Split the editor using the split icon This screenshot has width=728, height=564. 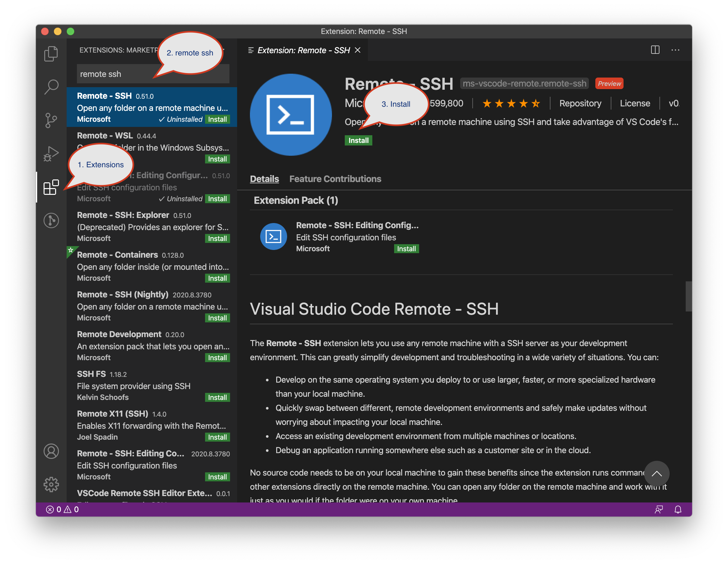655,50
